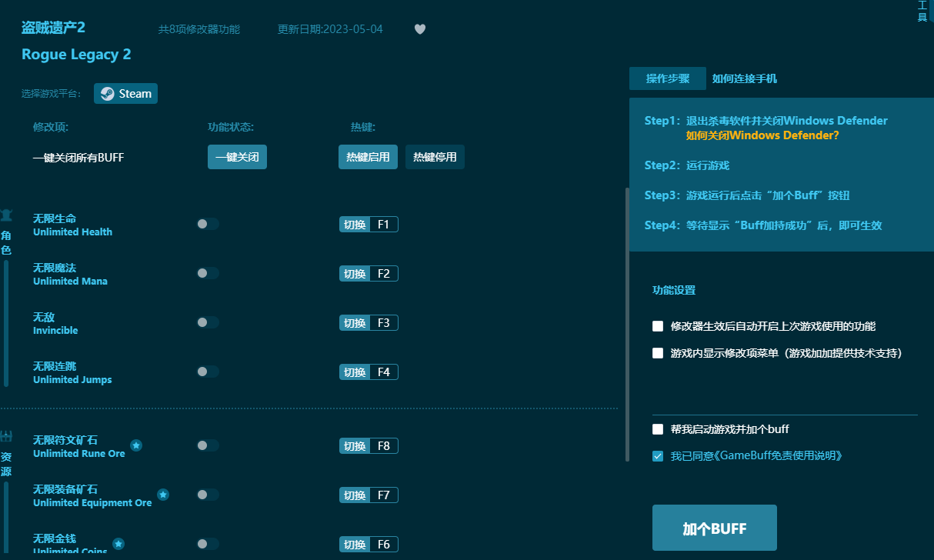Toggle the Unlimited Health switch
This screenshot has width=934, height=560.
pyautogui.click(x=208, y=224)
